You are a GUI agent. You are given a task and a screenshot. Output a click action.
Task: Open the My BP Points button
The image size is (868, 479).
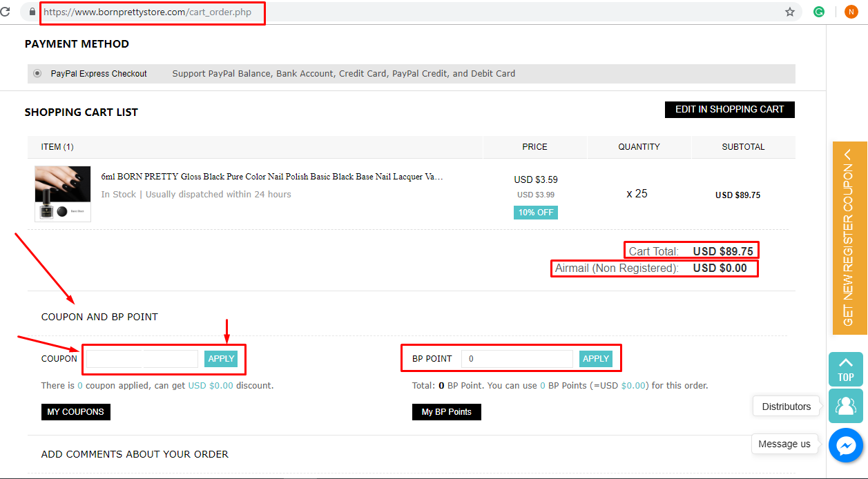click(x=447, y=411)
